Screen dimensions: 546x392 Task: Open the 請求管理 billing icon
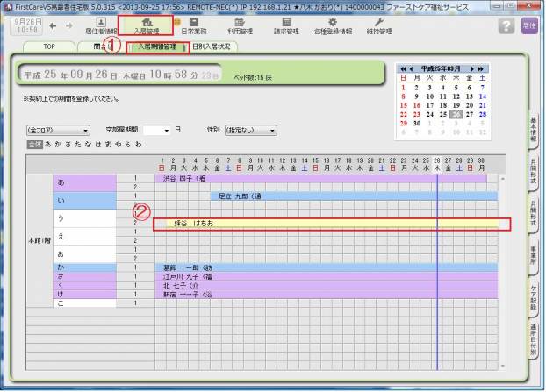[x=287, y=25]
